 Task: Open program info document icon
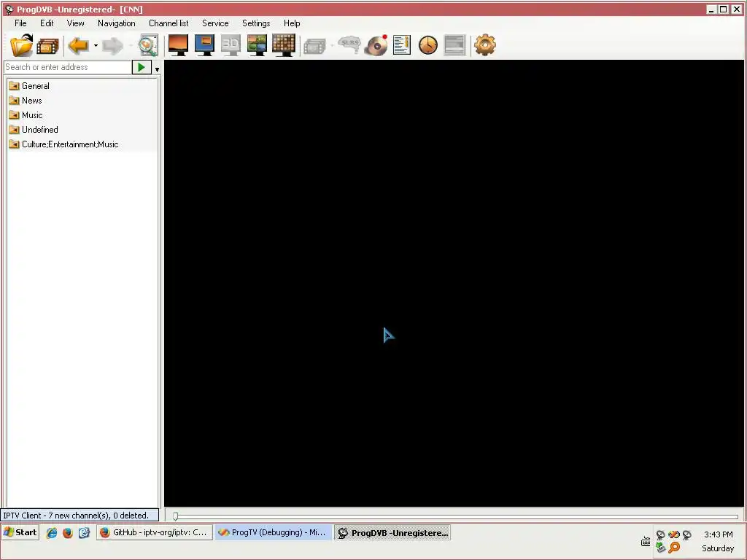click(x=402, y=45)
